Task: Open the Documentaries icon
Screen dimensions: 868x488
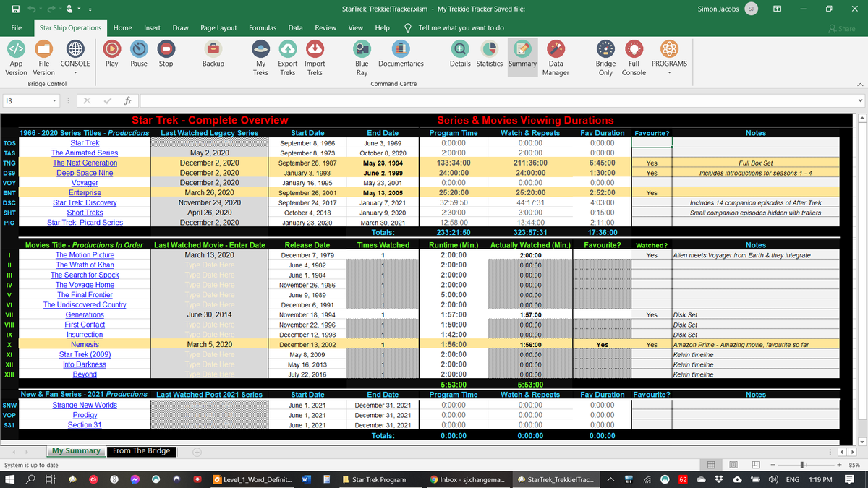Action: coord(401,49)
